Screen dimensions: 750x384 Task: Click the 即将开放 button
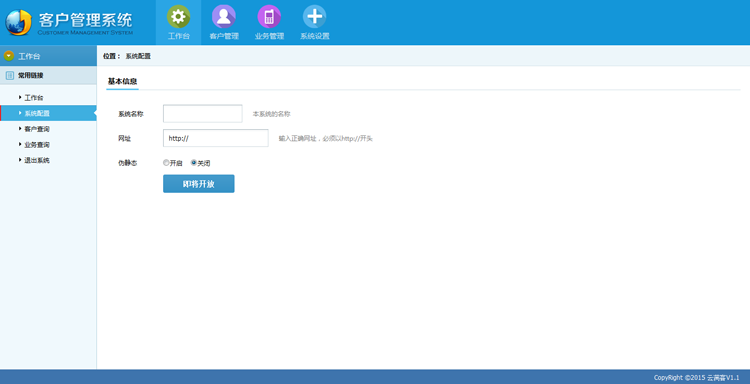[x=199, y=184]
